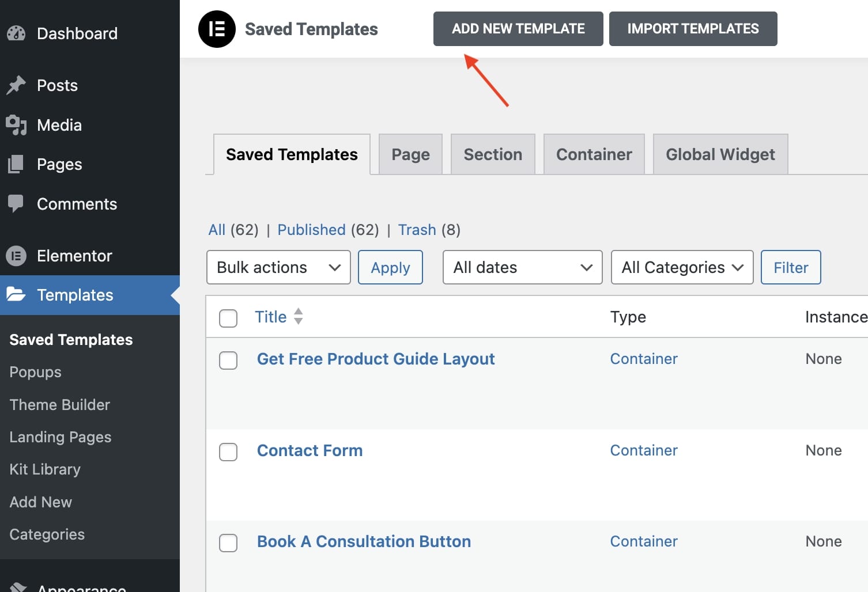Open the Bulk actions dropdown
Image resolution: width=868 pixels, height=592 pixels.
pyautogui.click(x=278, y=267)
